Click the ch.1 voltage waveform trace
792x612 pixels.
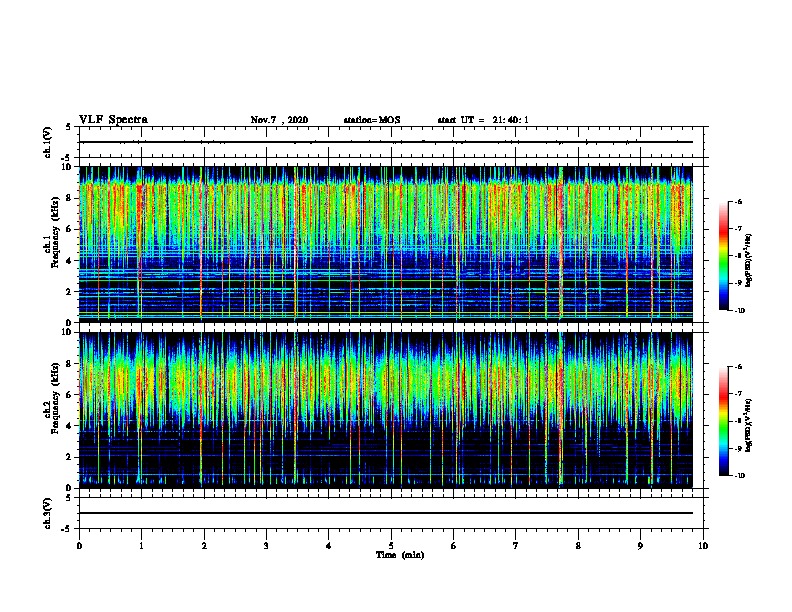pos(386,142)
